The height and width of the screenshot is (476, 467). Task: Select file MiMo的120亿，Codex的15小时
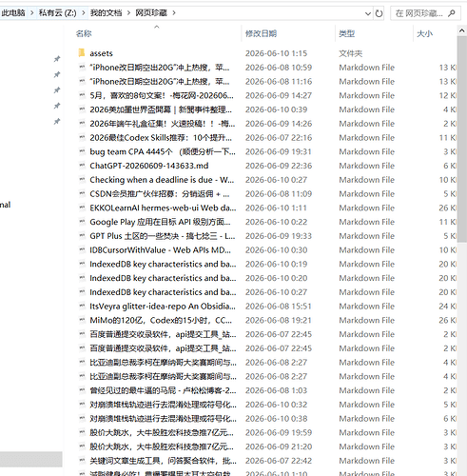(161, 320)
